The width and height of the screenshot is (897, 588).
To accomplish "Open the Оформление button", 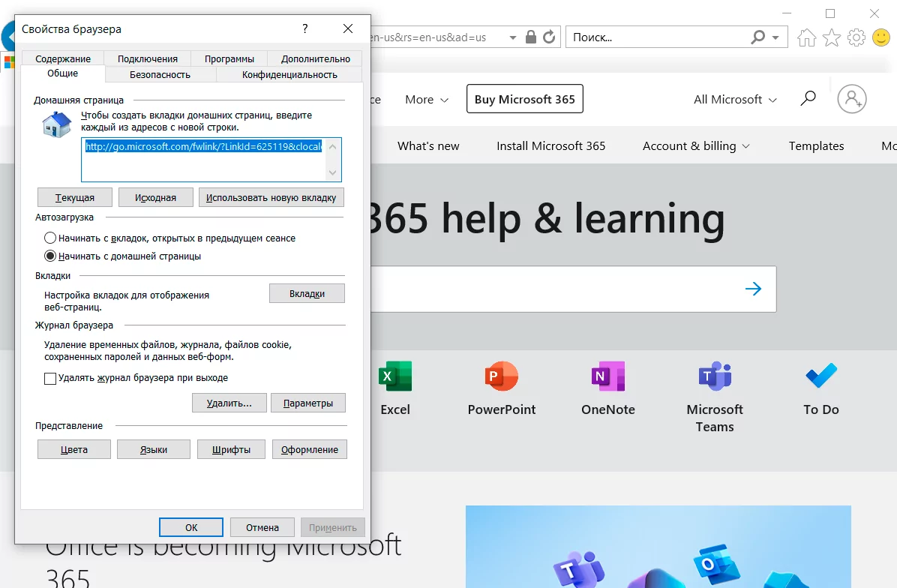I will (310, 449).
